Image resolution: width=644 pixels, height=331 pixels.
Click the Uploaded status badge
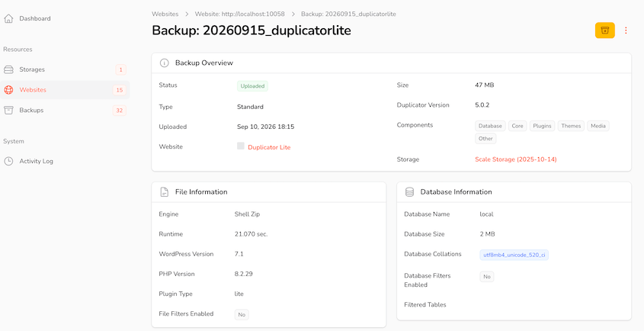tap(252, 86)
